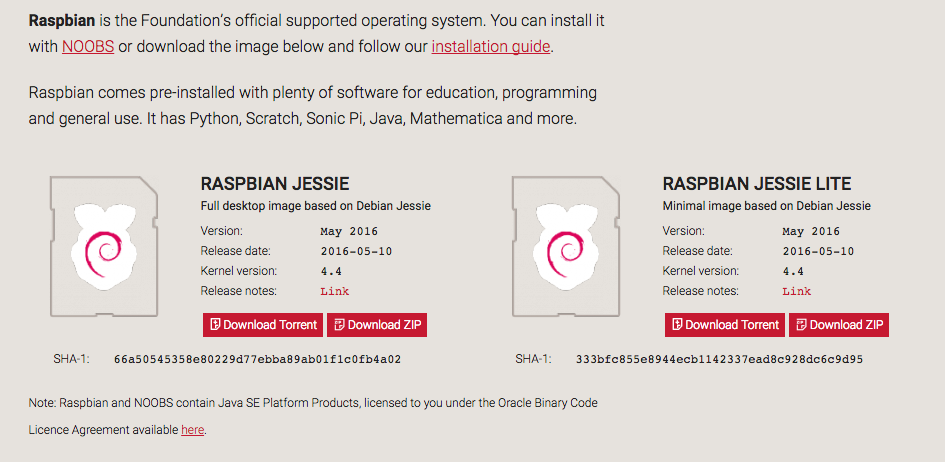
Task: Click the Raspbian Jessie Lite SD card image
Action: [x=566, y=246]
